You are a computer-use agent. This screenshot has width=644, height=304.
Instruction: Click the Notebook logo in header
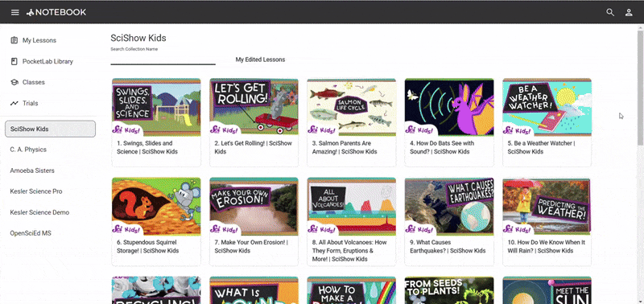pyautogui.click(x=56, y=12)
